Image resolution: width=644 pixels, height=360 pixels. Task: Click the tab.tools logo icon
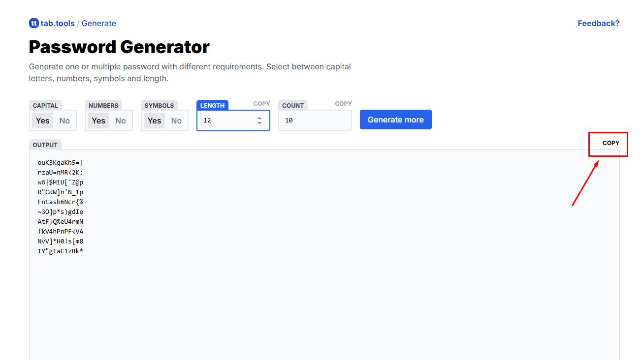pos(33,23)
